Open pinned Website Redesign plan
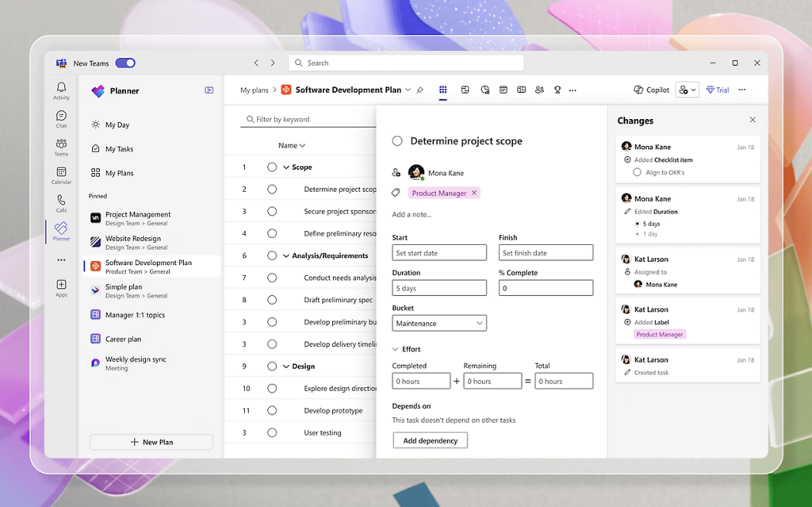Screen dimensions: 812x507 pyautogui.click(x=151, y=243)
